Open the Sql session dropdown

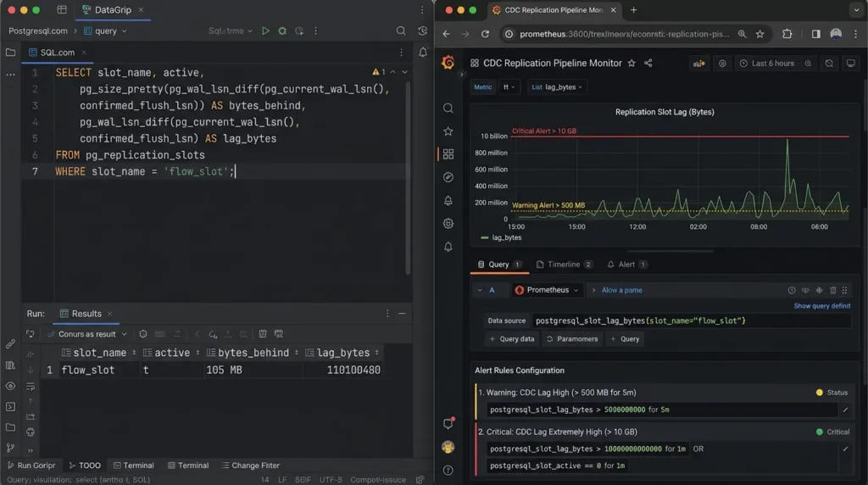[x=231, y=31]
